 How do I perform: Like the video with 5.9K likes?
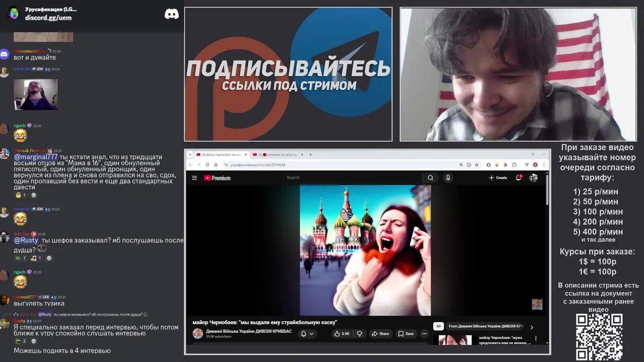pos(342,333)
